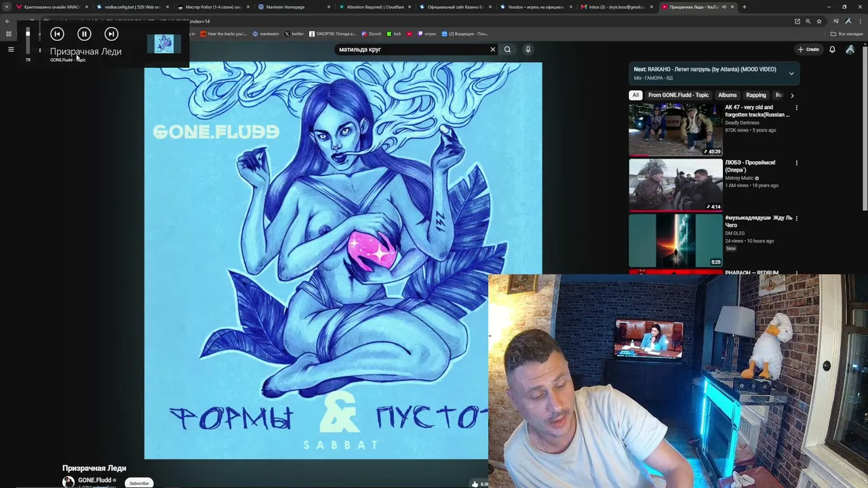
Task: Open browser profile avatar
Action: pos(848,21)
